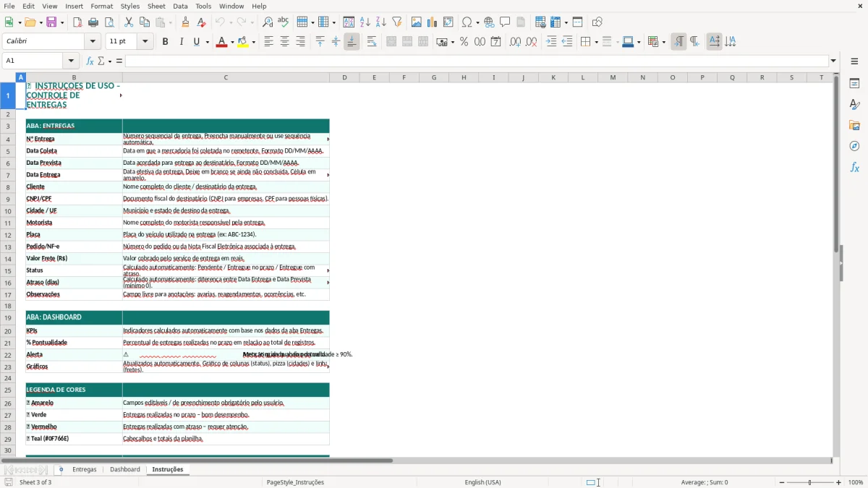Toggle Italic formatting

[x=181, y=42]
